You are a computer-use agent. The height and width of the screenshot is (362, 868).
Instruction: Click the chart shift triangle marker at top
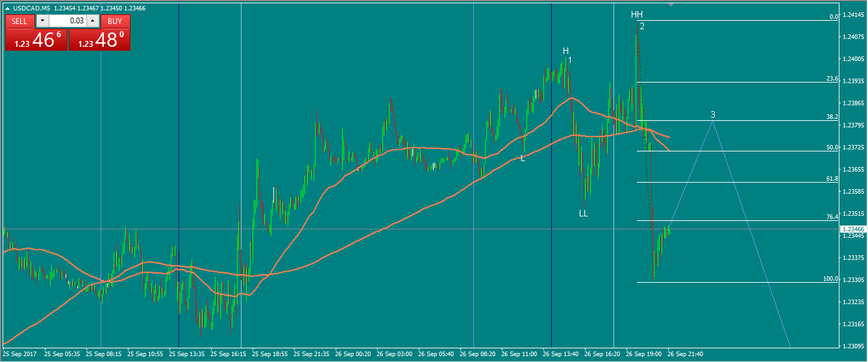coord(671,5)
